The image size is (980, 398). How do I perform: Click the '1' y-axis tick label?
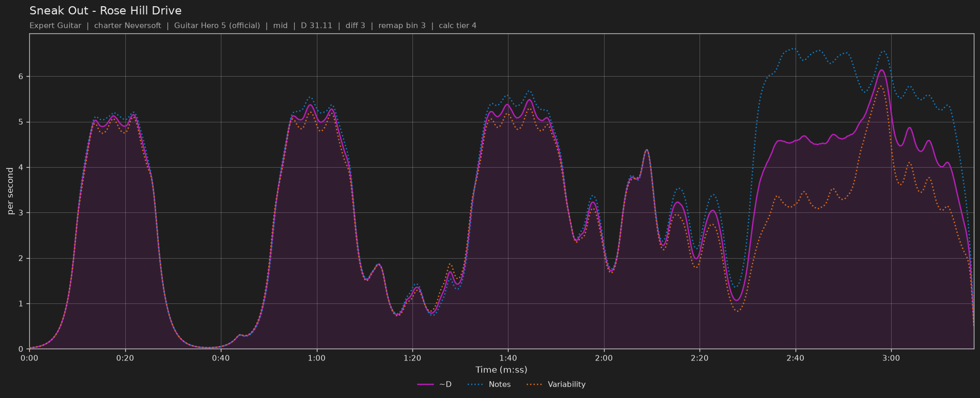point(22,304)
